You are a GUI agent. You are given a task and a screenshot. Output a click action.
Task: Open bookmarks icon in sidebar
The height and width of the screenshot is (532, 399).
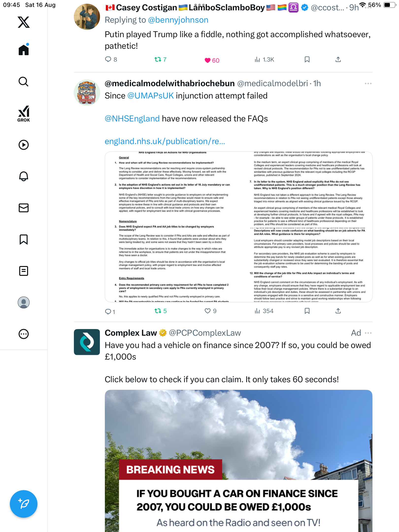tap(24, 239)
